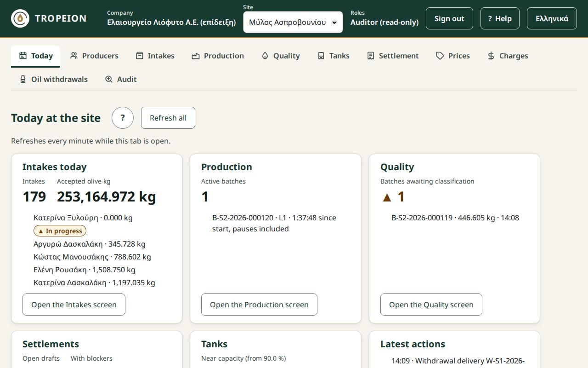
Task: Click the droplet icon beside Quality
Action: click(265, 56)
